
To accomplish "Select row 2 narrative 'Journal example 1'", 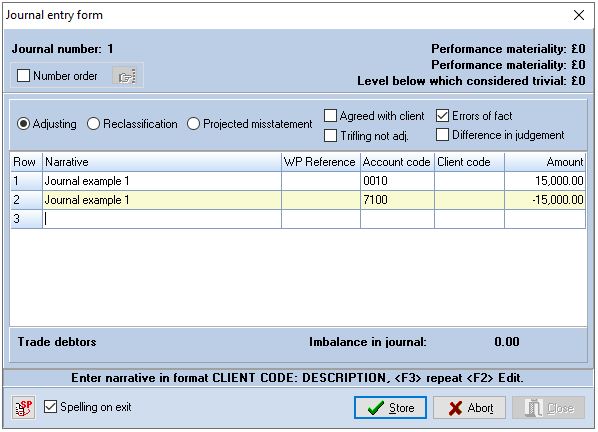I will (162, 200).
